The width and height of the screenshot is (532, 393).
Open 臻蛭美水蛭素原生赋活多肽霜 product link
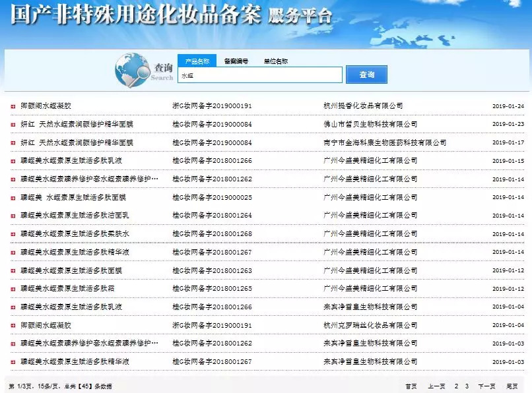tap(67, 289)
